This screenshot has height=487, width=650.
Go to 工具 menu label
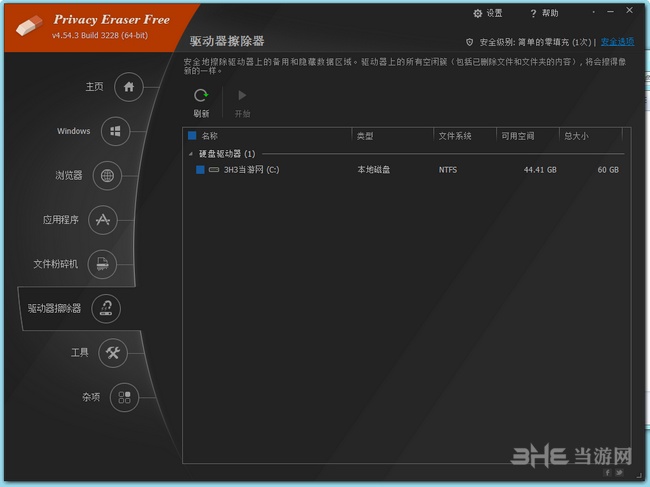click(x=80, y=353)
